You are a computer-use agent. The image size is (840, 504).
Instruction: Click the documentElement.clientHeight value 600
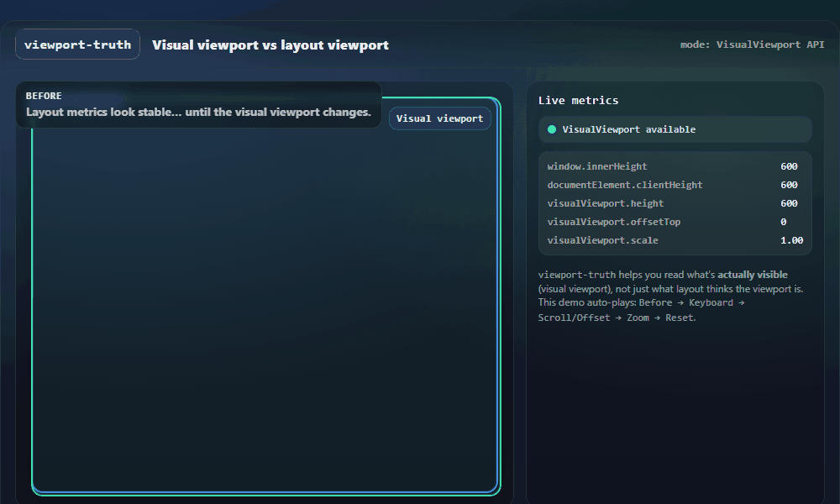[x=789, y=185]
